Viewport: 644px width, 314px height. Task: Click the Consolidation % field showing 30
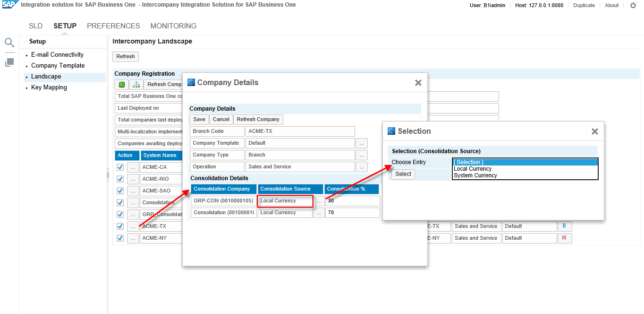pyautogui.click(x=352, y=201)
